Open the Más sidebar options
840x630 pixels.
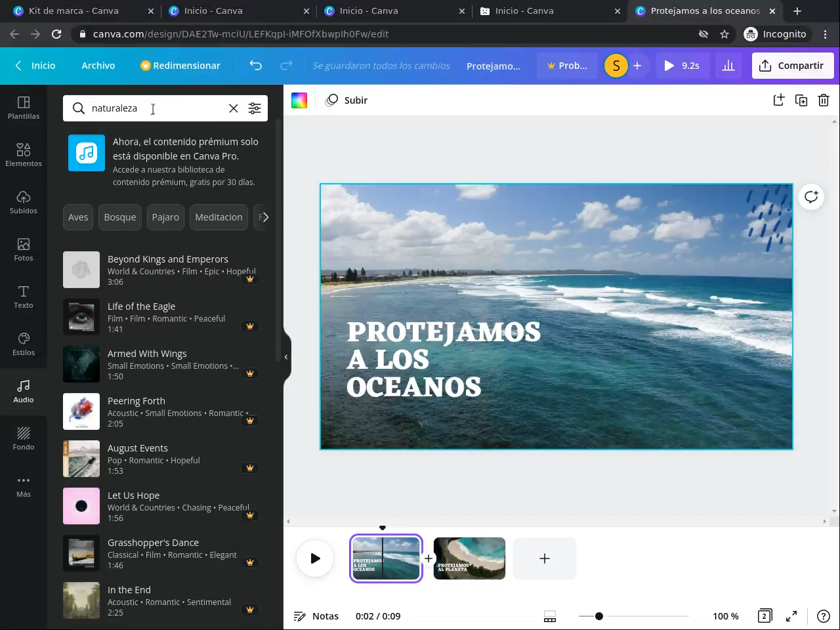point(24,486)
